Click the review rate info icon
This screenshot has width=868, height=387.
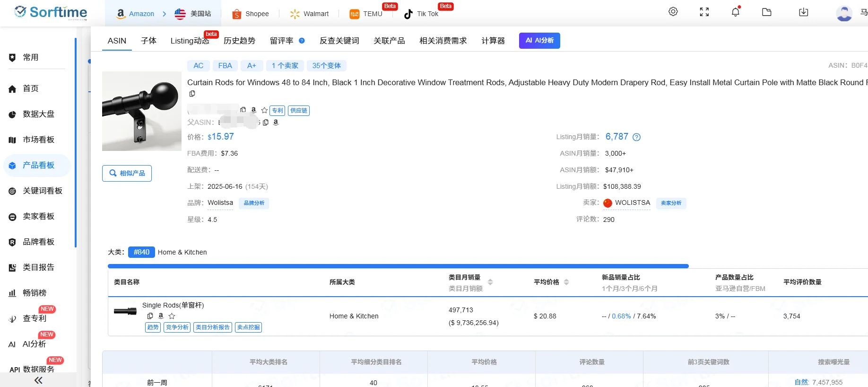302,41
